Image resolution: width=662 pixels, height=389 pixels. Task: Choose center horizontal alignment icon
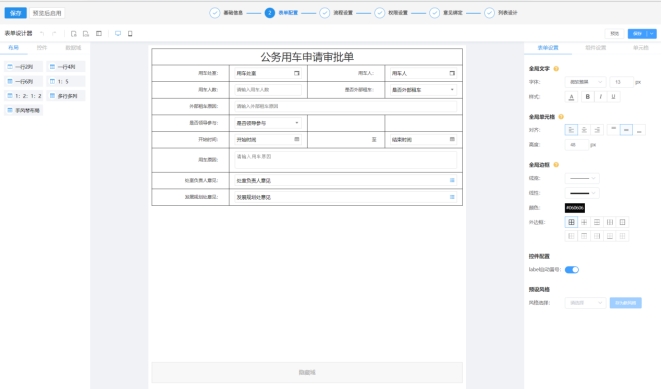click(584, 130)
